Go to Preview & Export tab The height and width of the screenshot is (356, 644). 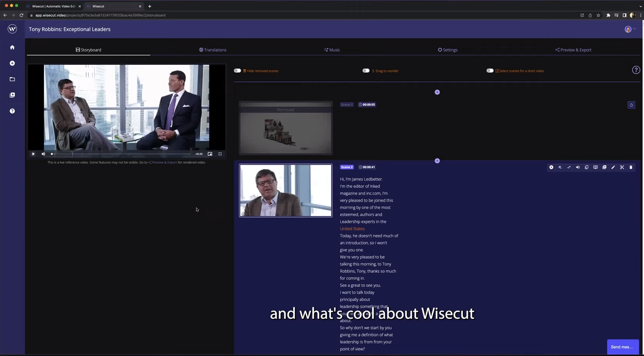[573, 50]
